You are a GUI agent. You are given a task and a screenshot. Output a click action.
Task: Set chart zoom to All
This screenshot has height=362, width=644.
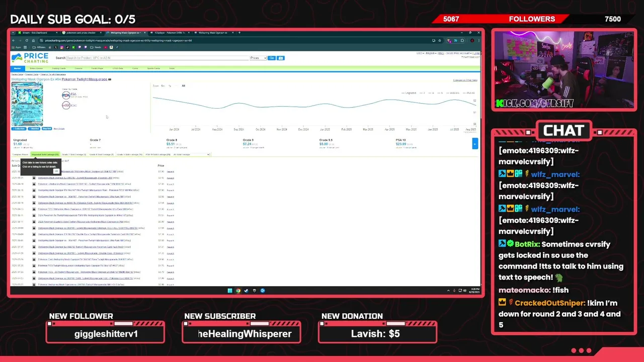[x=183, y=86]
